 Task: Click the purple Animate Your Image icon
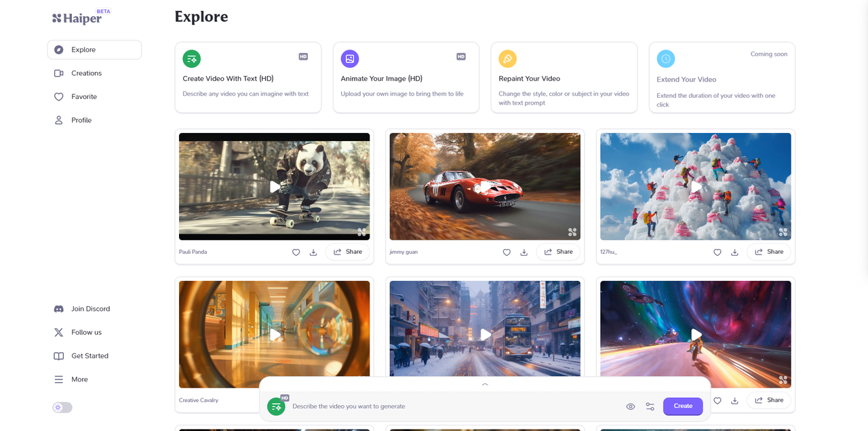tap(349, 59)
